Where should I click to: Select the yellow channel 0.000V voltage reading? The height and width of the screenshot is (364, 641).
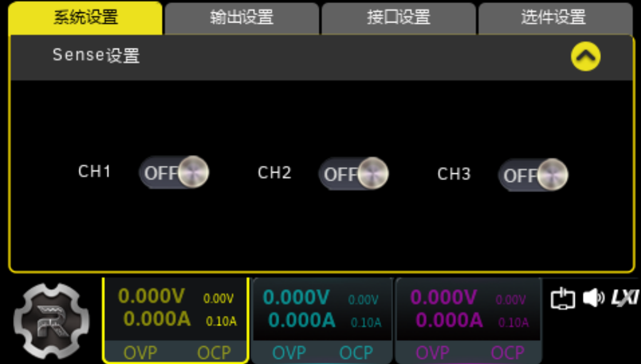(151, 296)
